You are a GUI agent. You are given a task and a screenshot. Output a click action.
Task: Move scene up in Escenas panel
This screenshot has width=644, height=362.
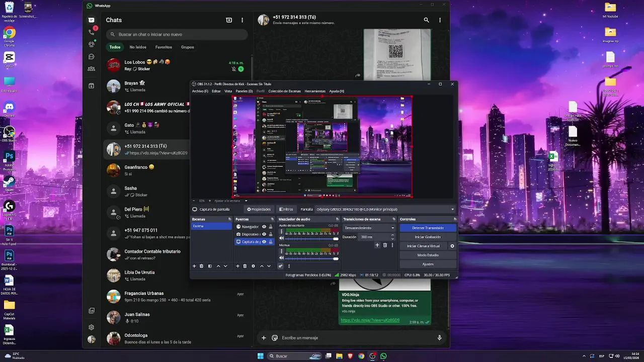[218, 266]
